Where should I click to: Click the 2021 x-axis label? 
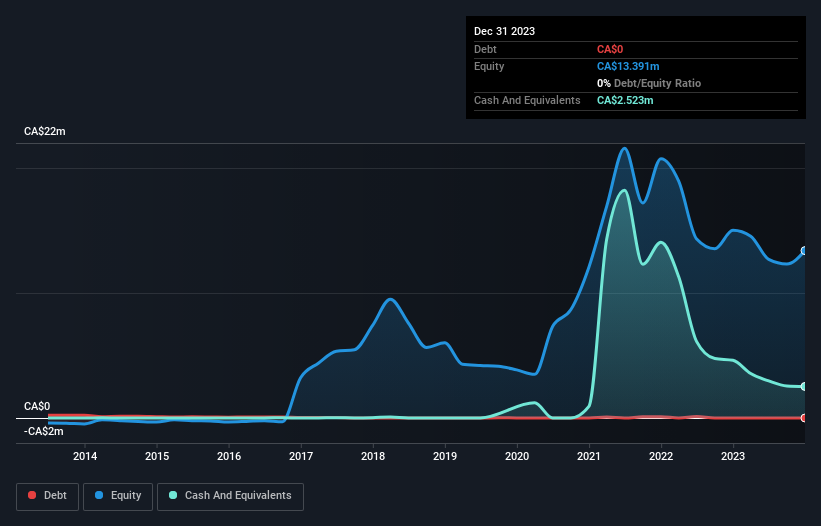pyautogui.click(x=589, y=456)
